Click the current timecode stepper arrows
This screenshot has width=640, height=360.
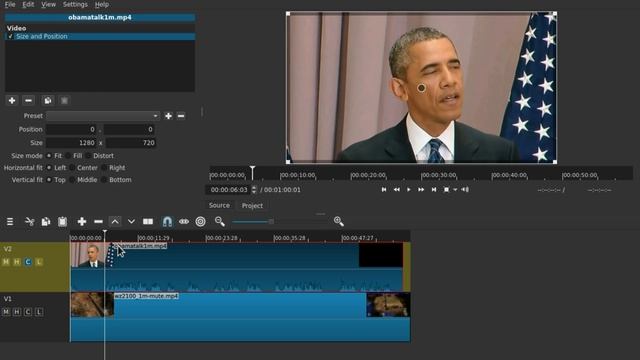tap(254, 189)
